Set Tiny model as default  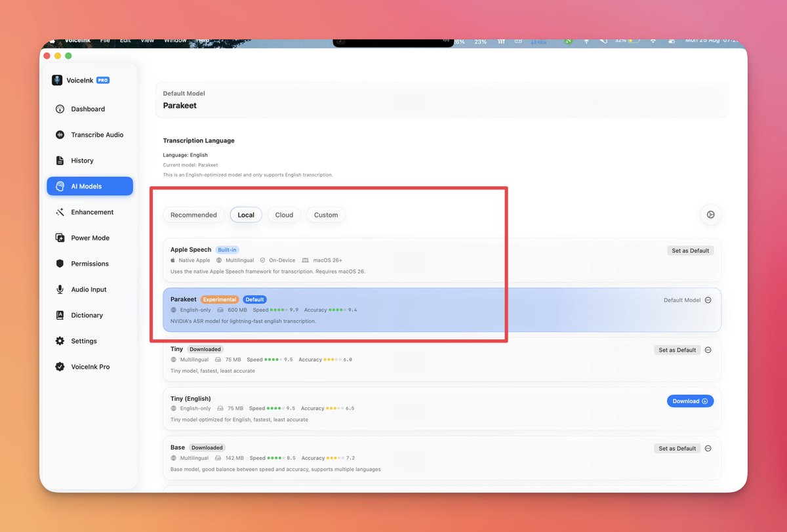(677, 350)
